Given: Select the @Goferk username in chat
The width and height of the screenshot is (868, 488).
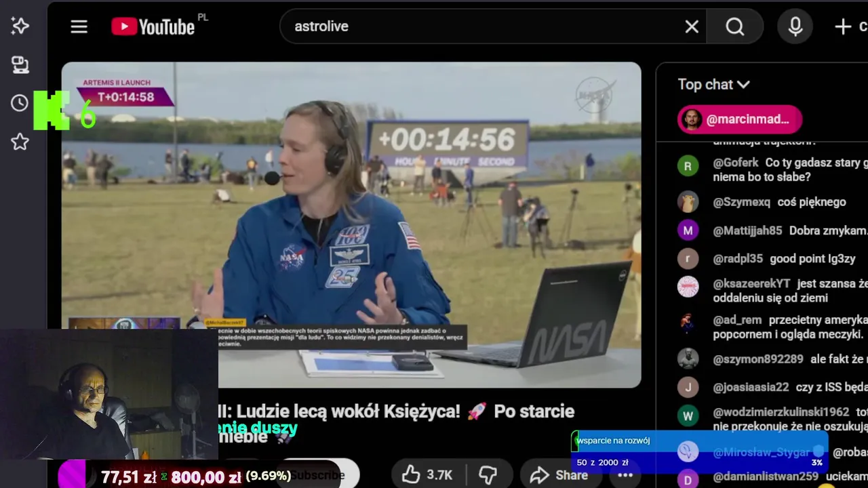Looking at the screenshot, I should pyautogui.click(x=736, y=163).
